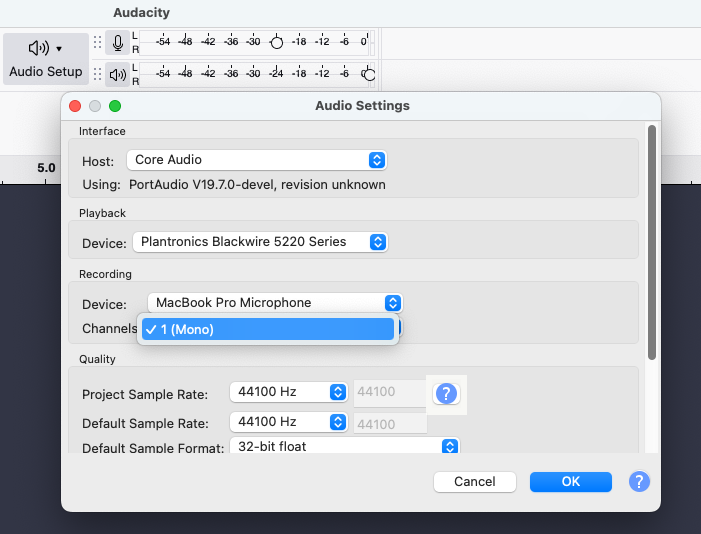
Task: Click the Cancel button
Action: click(475, 482)
